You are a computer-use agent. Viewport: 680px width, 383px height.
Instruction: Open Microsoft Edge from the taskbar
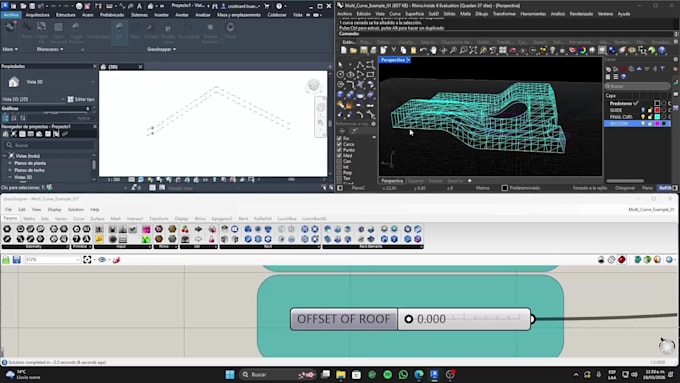coord(418,374)
